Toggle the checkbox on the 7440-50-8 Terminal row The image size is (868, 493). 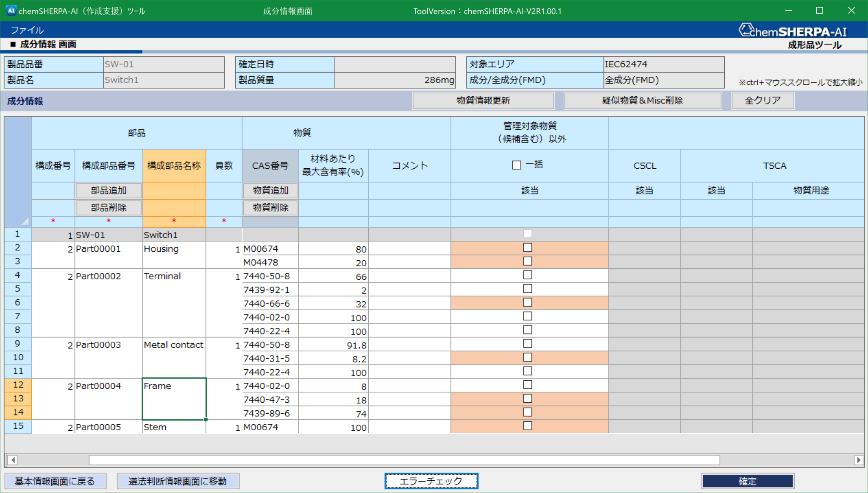[x=528, y=275]
